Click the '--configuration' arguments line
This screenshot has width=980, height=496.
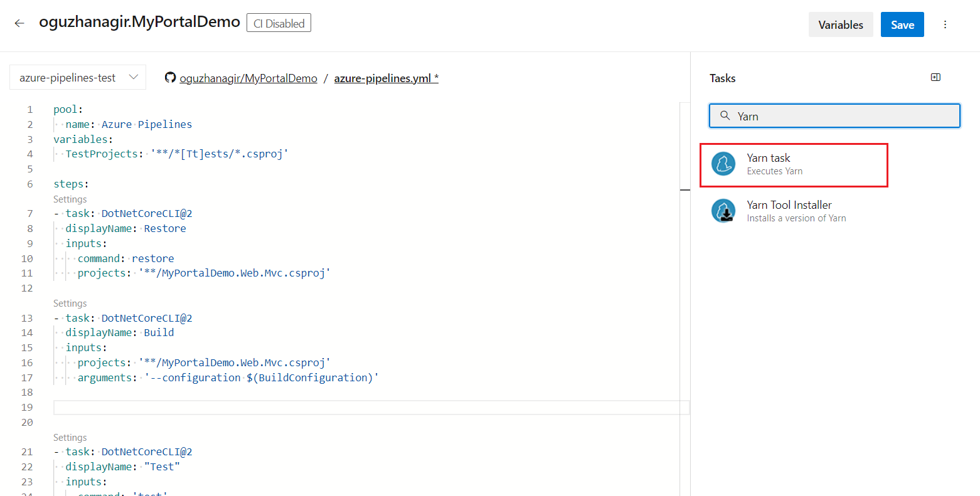point(228,378)
